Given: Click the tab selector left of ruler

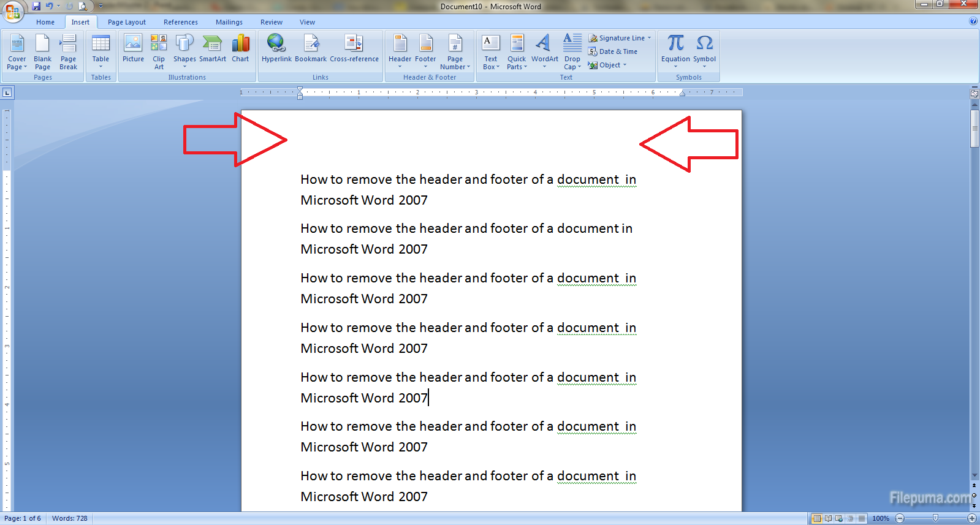Looking at the screenshot, I should pyautogui.click(x=7, y=93).
